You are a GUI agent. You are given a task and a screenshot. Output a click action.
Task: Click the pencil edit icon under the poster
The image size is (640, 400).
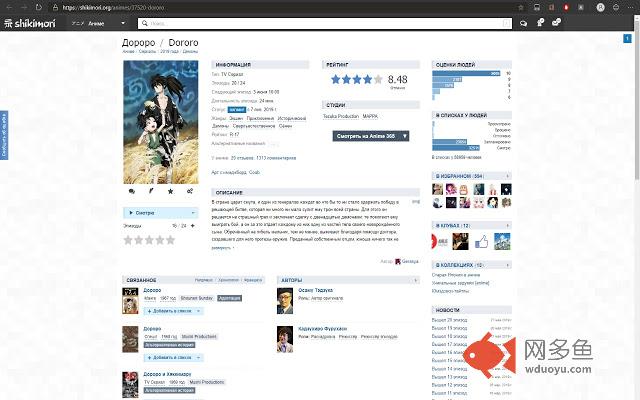[x=151, y=190]
